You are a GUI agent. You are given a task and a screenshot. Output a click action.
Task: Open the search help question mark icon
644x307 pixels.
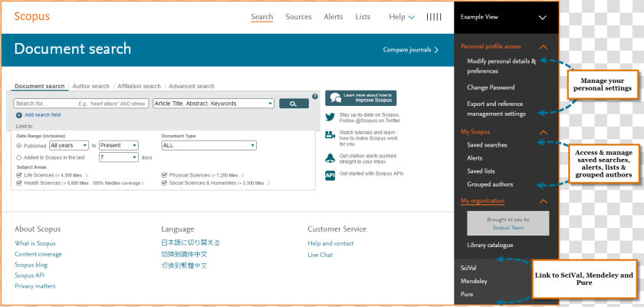point(315,97)
